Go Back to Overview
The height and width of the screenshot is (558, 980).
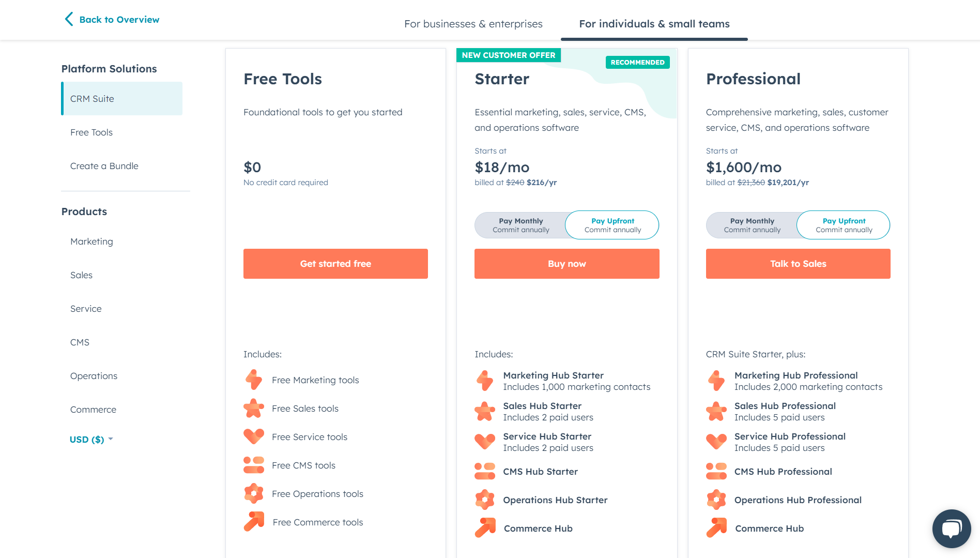coord(111,19)
